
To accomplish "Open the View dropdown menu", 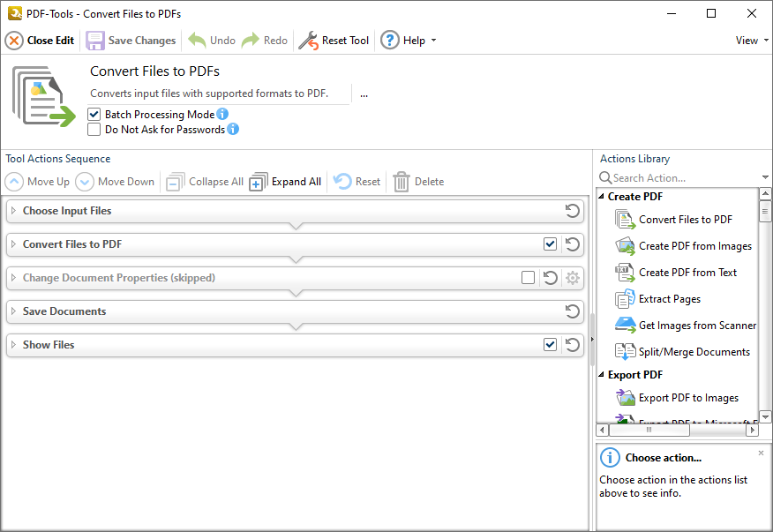I will [x=751, y=41].
